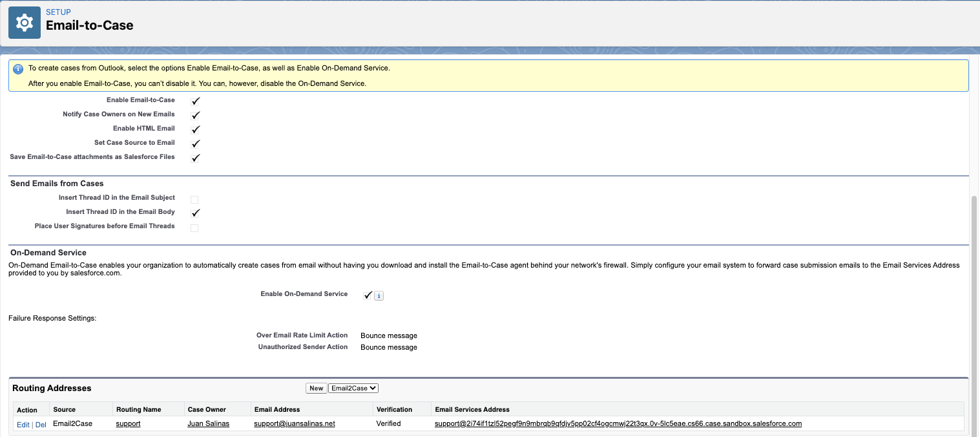The height and width of the screenshot is (437, 980).
Task: Delete the support routing address
Action: pos(41,425)
